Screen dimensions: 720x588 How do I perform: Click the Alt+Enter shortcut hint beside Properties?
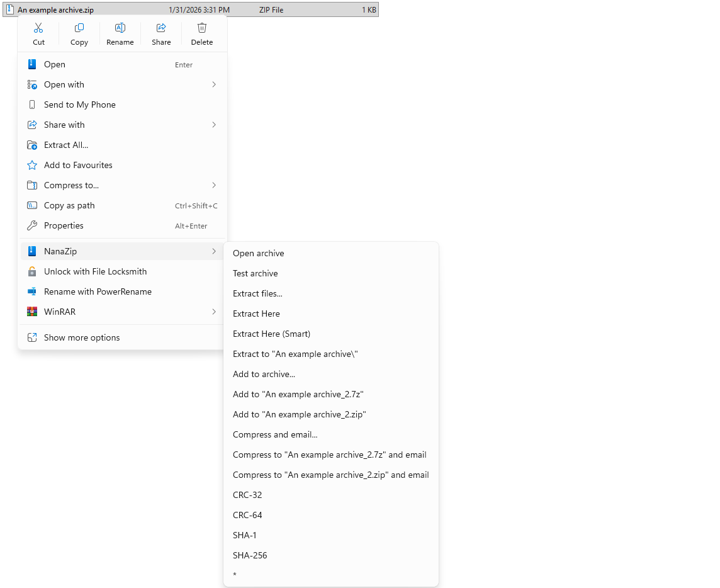pos(191,226)
